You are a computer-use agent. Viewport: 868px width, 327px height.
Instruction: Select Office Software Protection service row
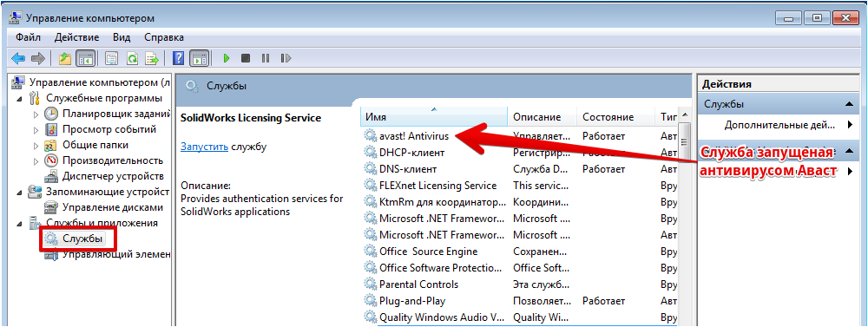519,268
